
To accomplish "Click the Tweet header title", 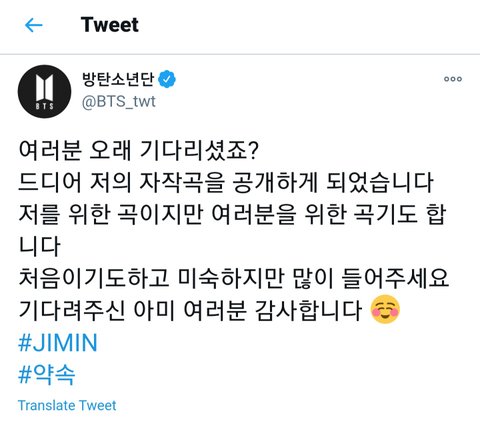I will 110,25.
